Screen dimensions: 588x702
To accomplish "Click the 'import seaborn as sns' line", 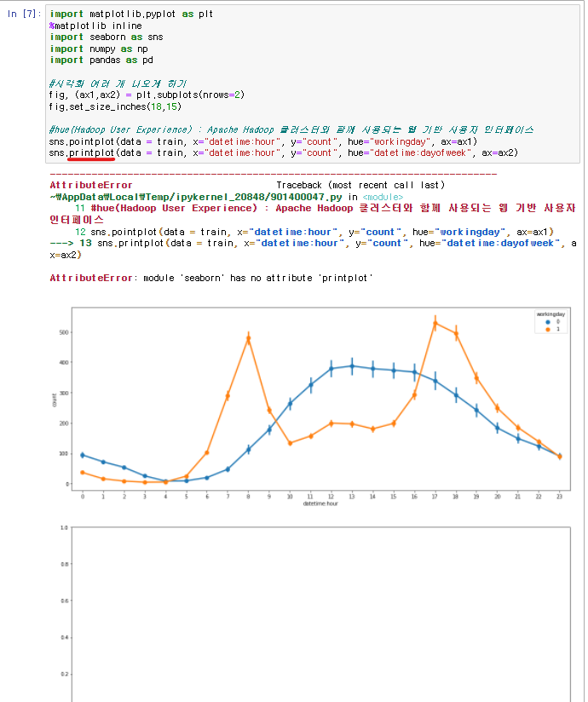I will pyautogui.click(x=107, y=37).
